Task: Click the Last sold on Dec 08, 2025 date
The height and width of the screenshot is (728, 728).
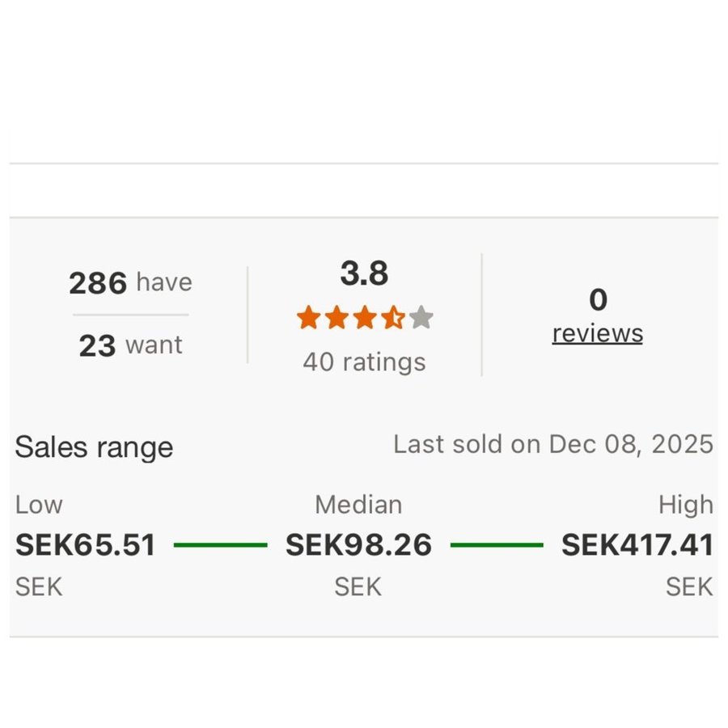Action: [x=553, y=444]
